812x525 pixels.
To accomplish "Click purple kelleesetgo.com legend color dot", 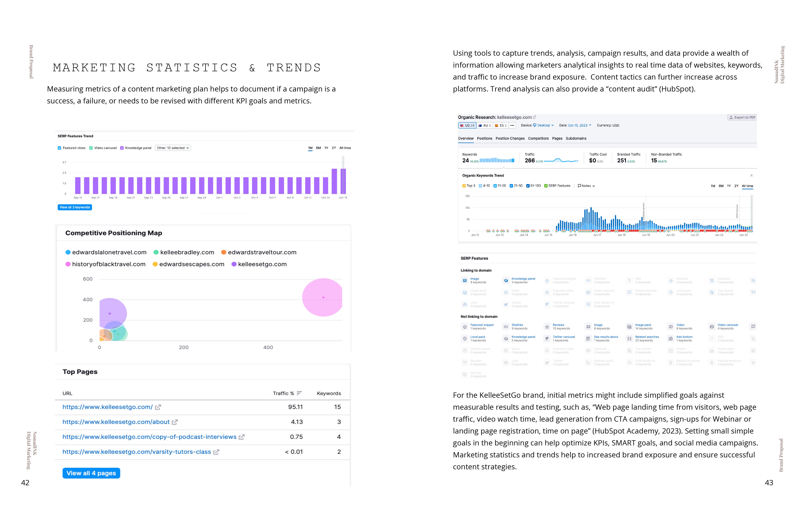I will (234, 264).
